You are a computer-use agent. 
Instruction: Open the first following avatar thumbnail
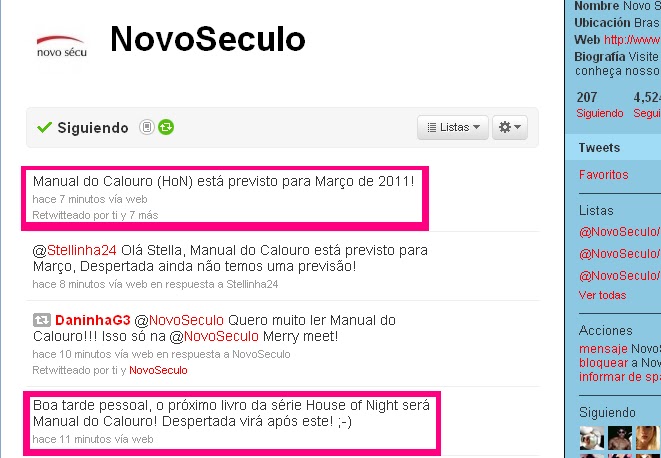point(592,438)
